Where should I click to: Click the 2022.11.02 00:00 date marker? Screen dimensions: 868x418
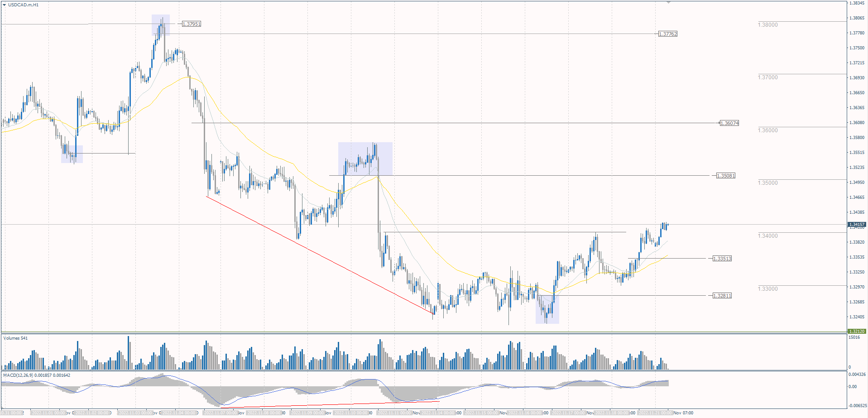(92, 413)
